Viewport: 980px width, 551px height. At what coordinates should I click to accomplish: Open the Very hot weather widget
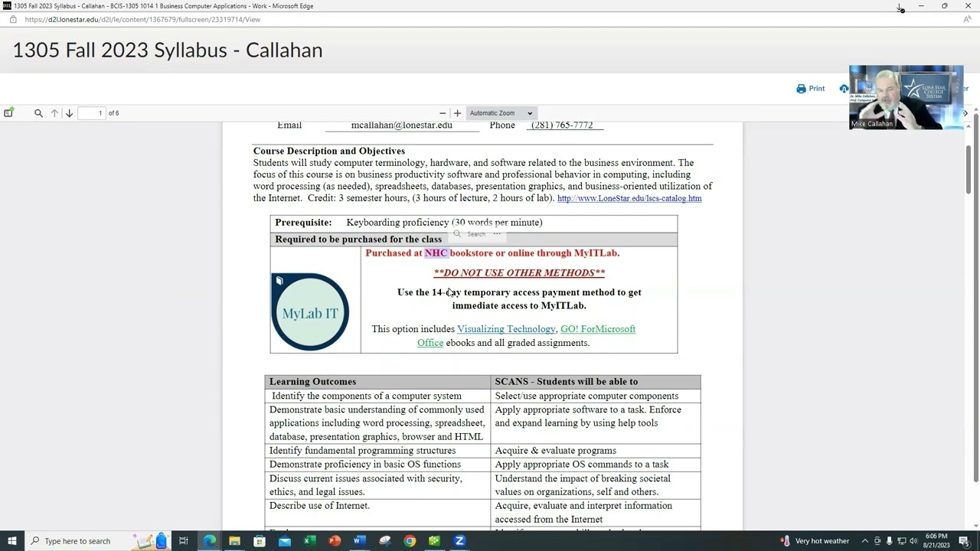point(815,541)
